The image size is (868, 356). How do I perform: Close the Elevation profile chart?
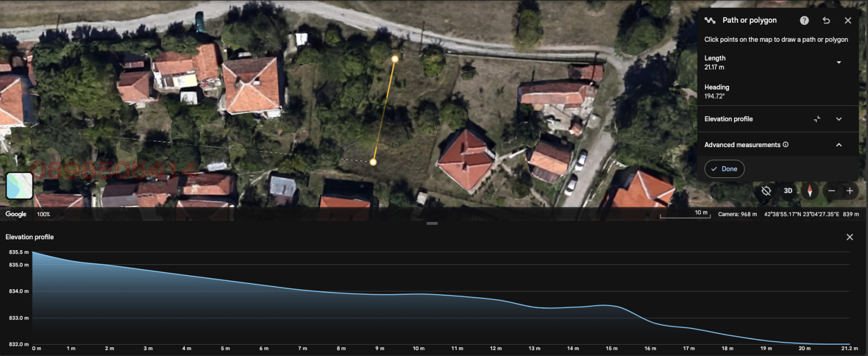click(850, 237)
